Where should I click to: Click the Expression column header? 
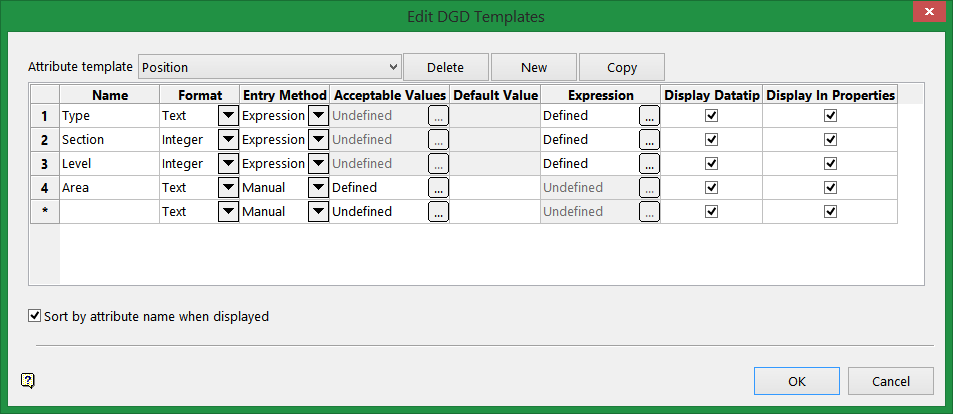click(x=600, y=95)
